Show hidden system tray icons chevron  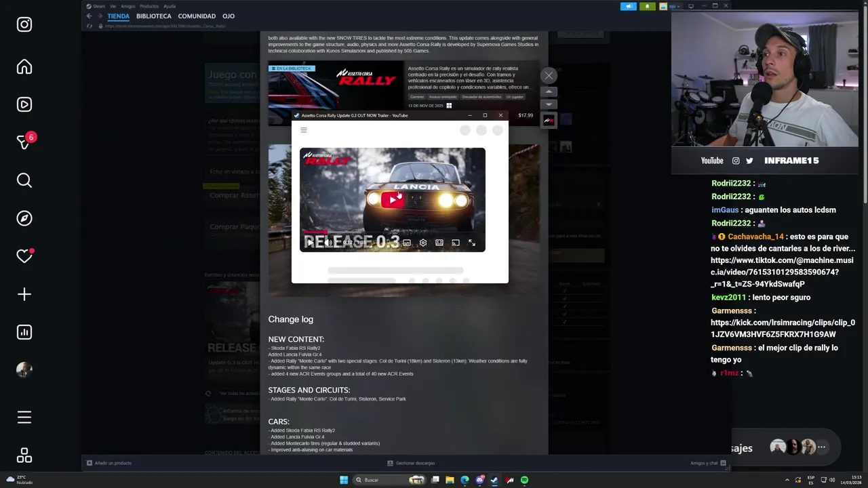[787, 480]
